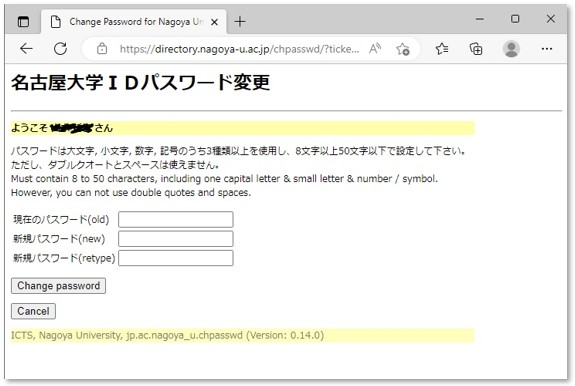Viewport: 575px width, 386px height.
Task: Open the Settings and more menu
Action: coord(547,48)
